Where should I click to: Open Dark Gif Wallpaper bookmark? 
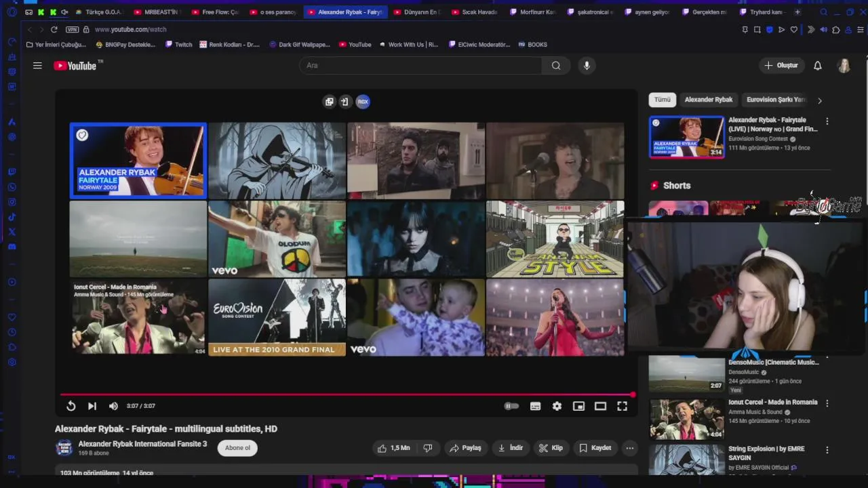[x=299, y=45]
